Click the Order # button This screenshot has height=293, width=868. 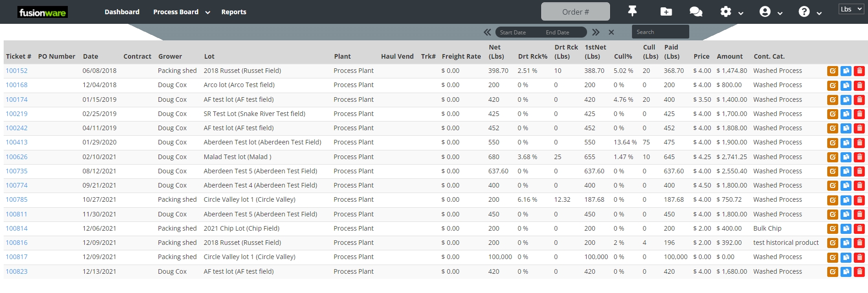(x=575, y=12)
